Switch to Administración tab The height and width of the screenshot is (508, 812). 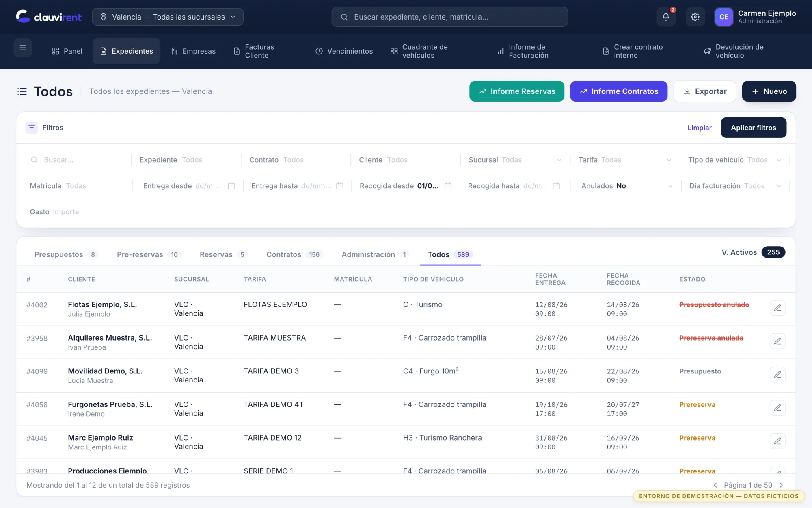click(x=375, y=254)
